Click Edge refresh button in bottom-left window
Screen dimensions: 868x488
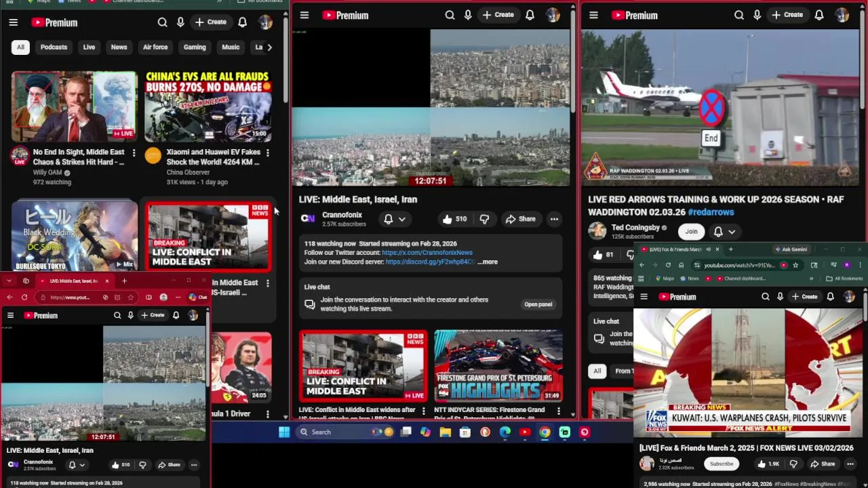(24, 297)
